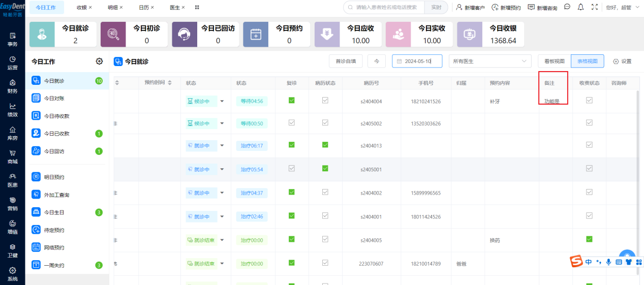Expand status dropdown for record s2404013

pyautogui.click(x=222, y=145)
